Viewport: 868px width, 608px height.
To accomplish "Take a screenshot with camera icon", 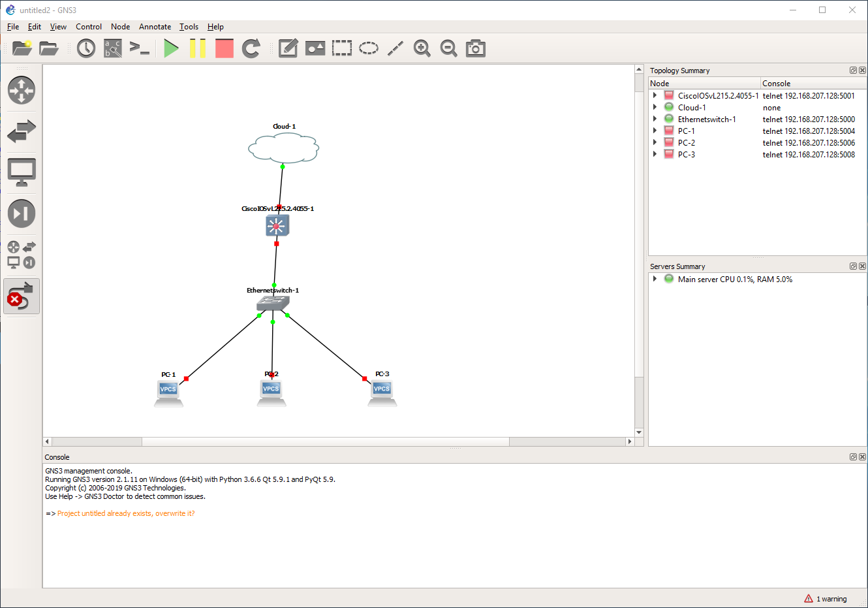I will [476, 48].
